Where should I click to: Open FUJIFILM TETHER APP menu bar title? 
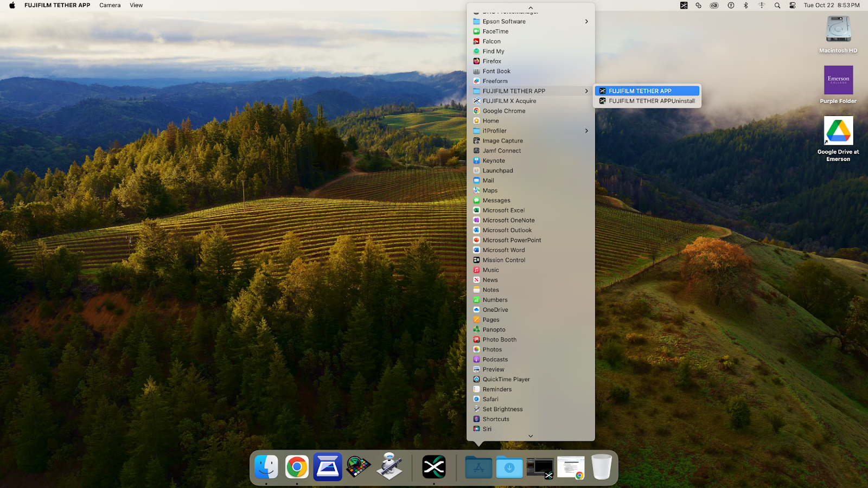click(x=57, y=5)
